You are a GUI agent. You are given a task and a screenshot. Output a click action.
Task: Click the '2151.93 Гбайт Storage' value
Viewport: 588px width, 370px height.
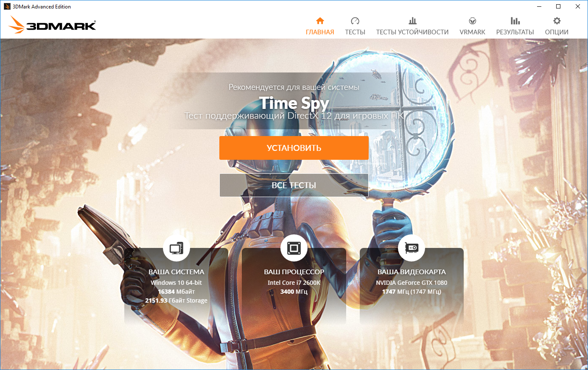tap(176, 300)
